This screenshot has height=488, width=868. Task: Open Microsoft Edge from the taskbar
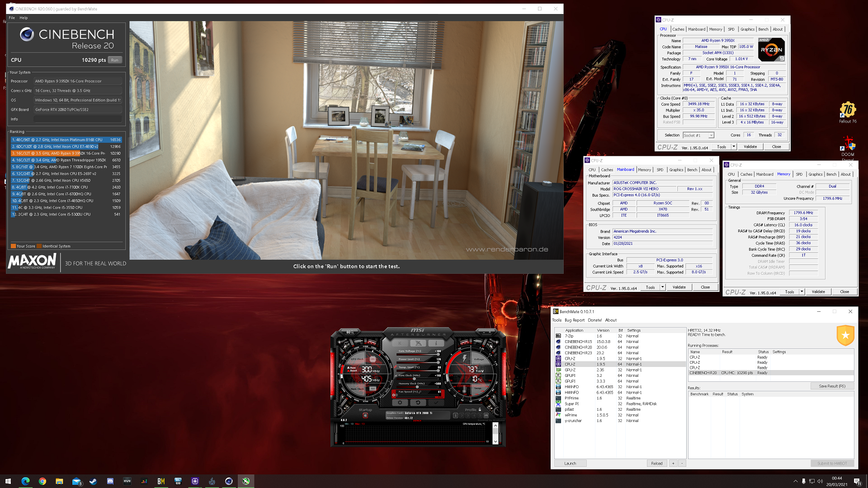pyautogui.click(x=25, y=481)
